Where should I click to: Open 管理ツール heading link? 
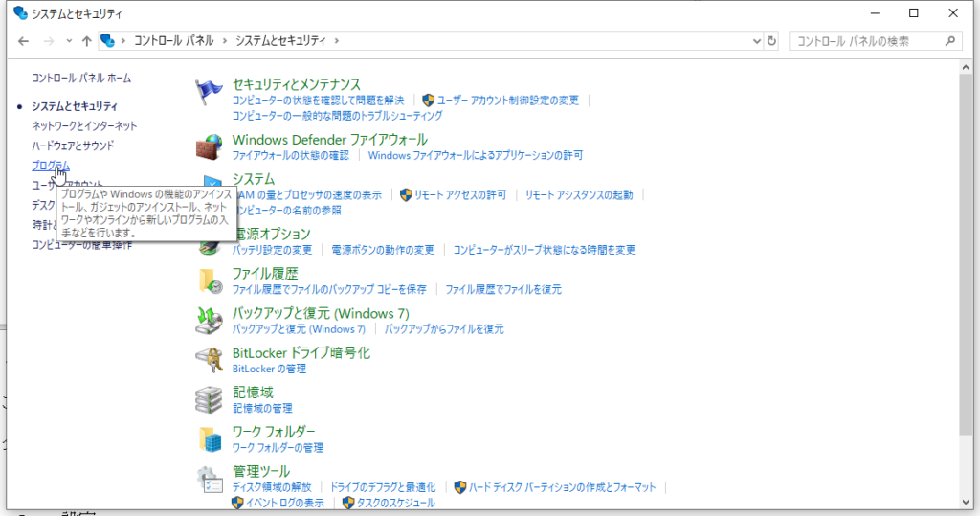tap(261, 471)
